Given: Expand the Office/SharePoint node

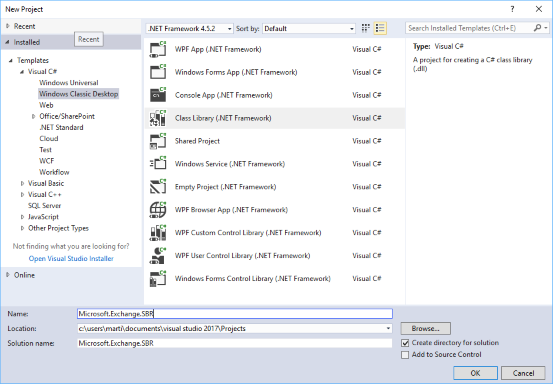Looking at the screenshot, I should coord(34,116).
